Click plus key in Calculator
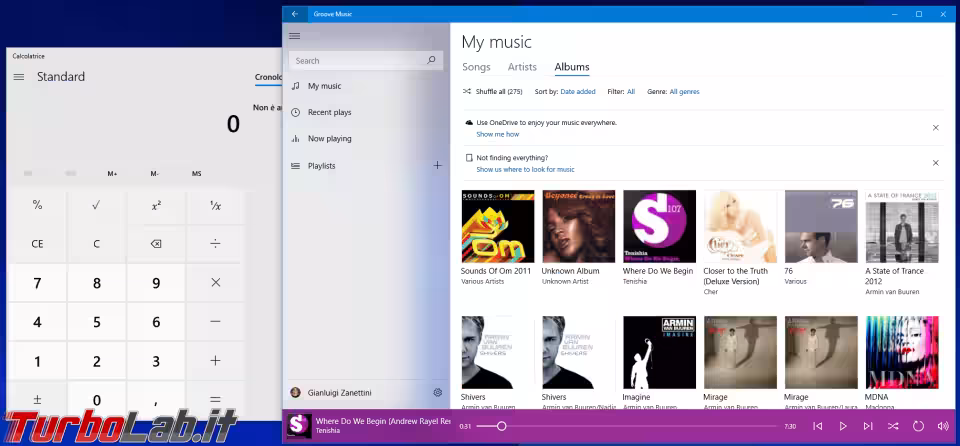 pos(215,361)
